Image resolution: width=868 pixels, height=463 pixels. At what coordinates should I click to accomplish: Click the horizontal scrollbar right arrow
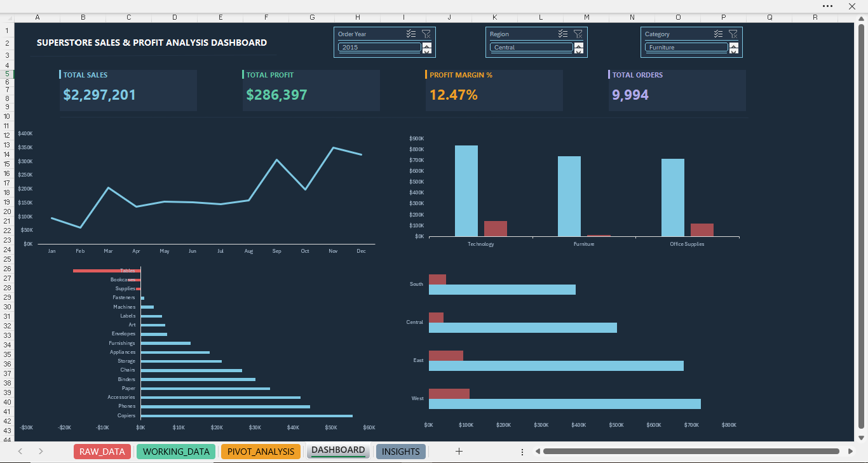pyautogui.click(x=850, y=452)
